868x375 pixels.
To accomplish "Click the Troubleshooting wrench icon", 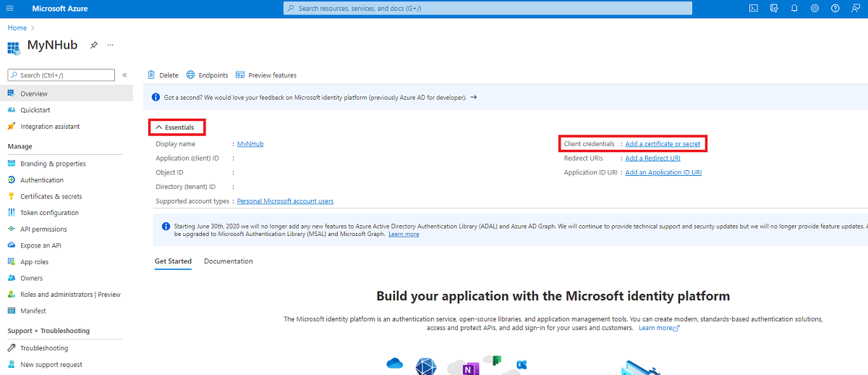I will (x=12, y=348).
